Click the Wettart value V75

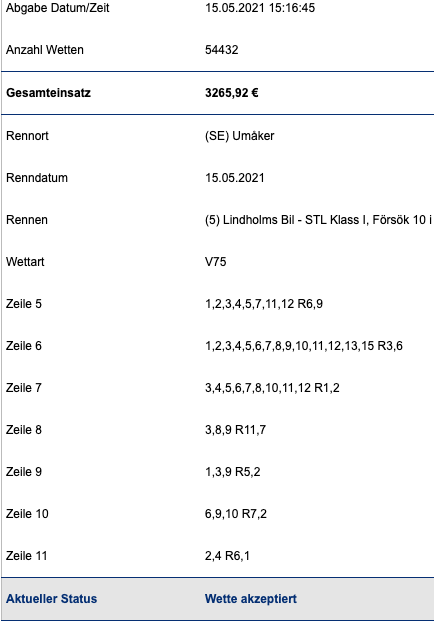215,262
